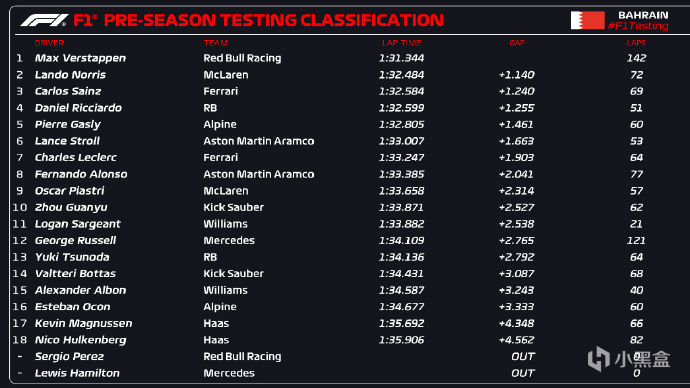Select Nico Hulkenberg driver name

81,340
